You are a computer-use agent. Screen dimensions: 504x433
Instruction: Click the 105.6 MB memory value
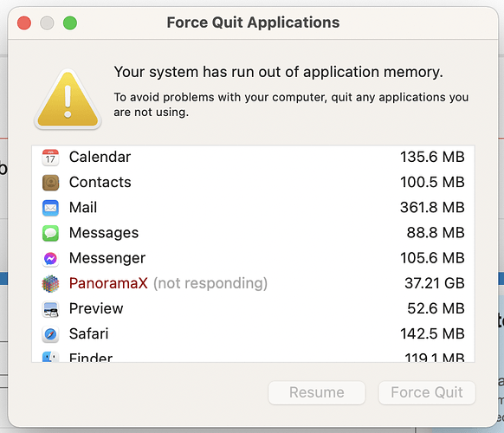(x=432, y=258)
